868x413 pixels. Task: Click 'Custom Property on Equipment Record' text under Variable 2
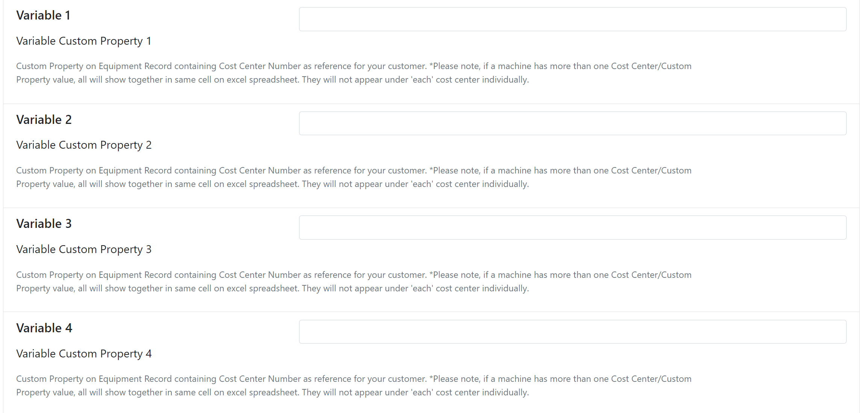94,170
